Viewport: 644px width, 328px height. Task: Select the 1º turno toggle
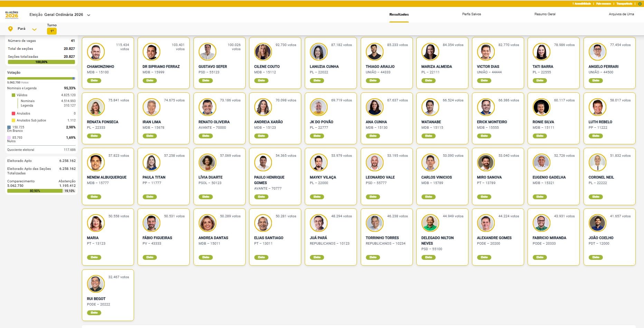52,31
